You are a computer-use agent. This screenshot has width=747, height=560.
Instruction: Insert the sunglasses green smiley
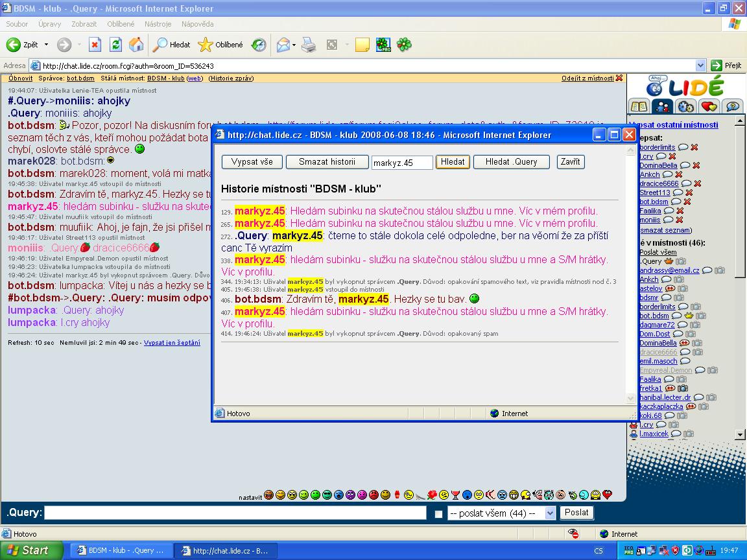click(x=327, y=495)
